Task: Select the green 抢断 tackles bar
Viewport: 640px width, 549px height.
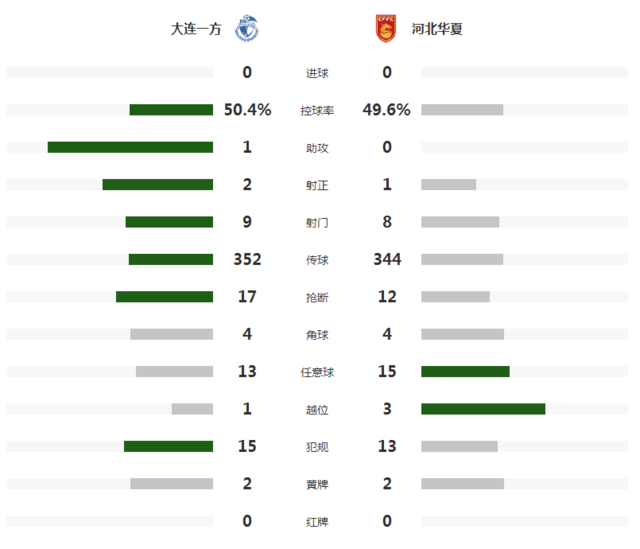Action: [x=164, y=297]
